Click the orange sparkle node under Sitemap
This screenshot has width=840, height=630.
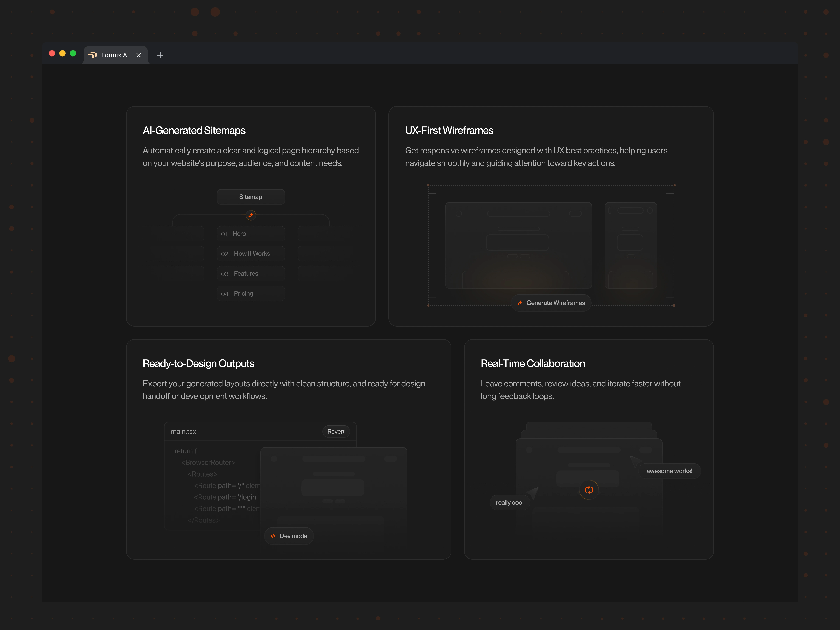coord(251,215)
